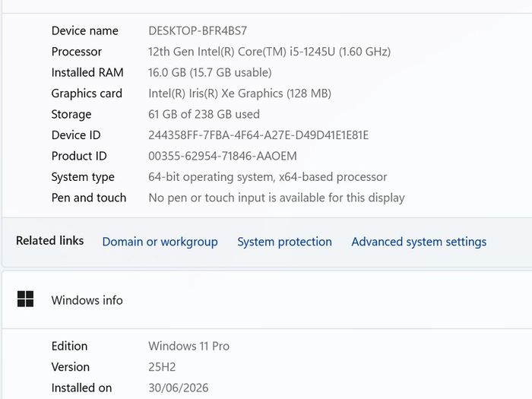Click the Processor label
The width and height of the screenshot is (532, 399).
pos(76,52)
